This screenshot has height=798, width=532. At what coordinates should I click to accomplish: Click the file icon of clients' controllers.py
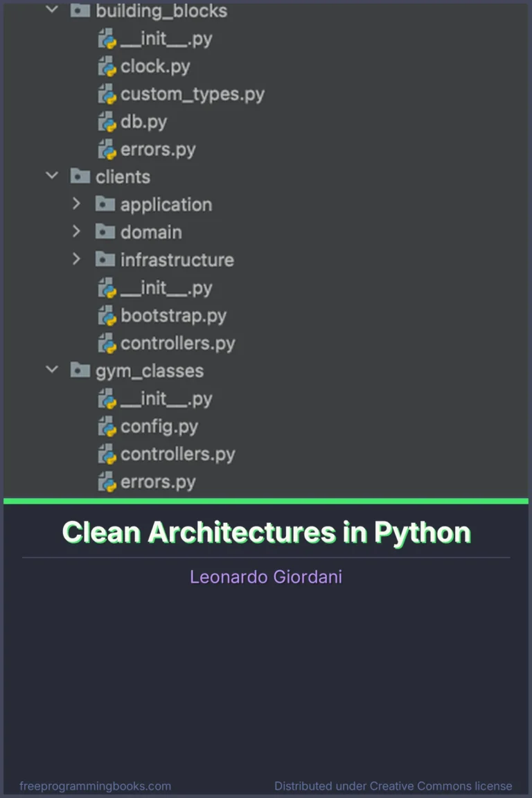pyautogui.click(x=107, y=344)
